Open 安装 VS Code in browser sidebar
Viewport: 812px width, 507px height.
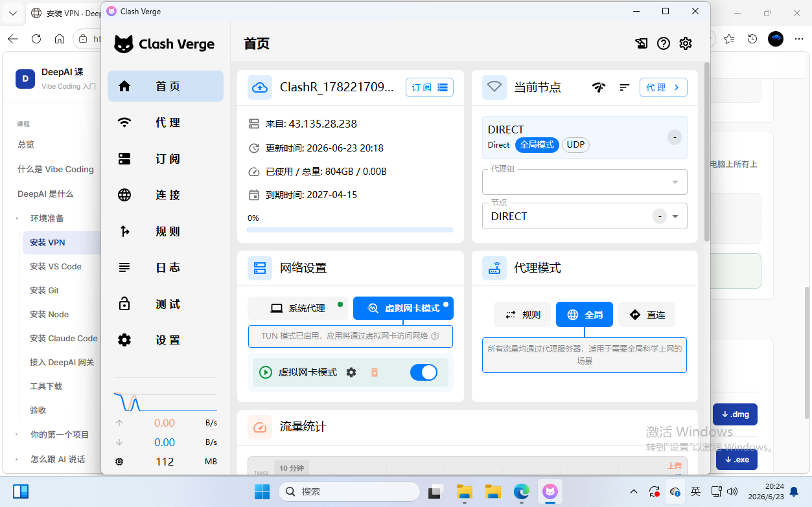[x=56, y=266]
